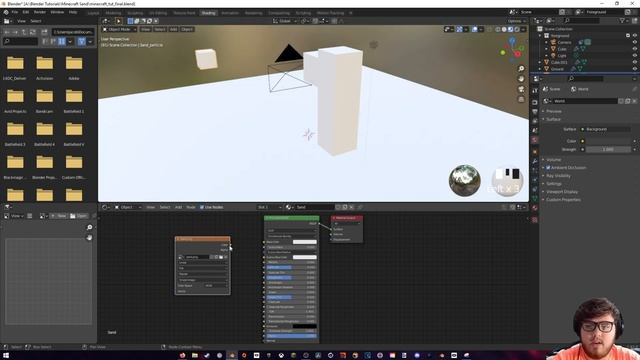Open the File menu
Screen dimensions: 640x360
(15, 12)
